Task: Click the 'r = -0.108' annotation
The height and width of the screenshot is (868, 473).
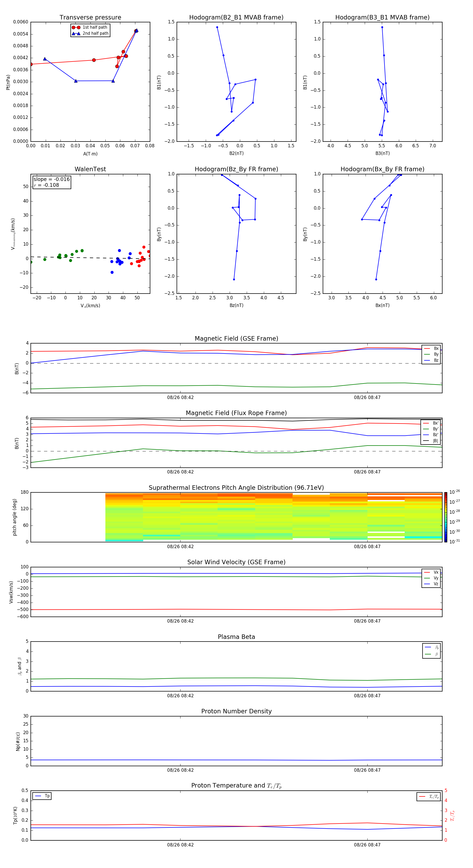Action: pos(47,185)
